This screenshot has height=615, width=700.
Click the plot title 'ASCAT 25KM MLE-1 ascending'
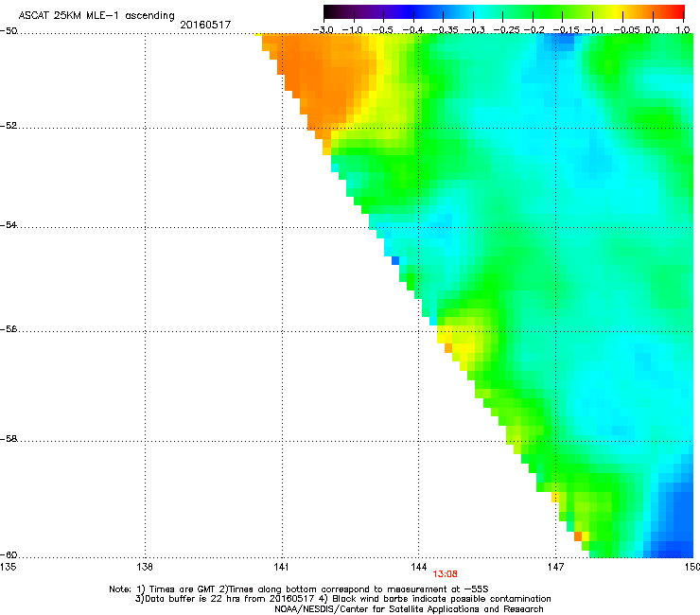(96, 15)
